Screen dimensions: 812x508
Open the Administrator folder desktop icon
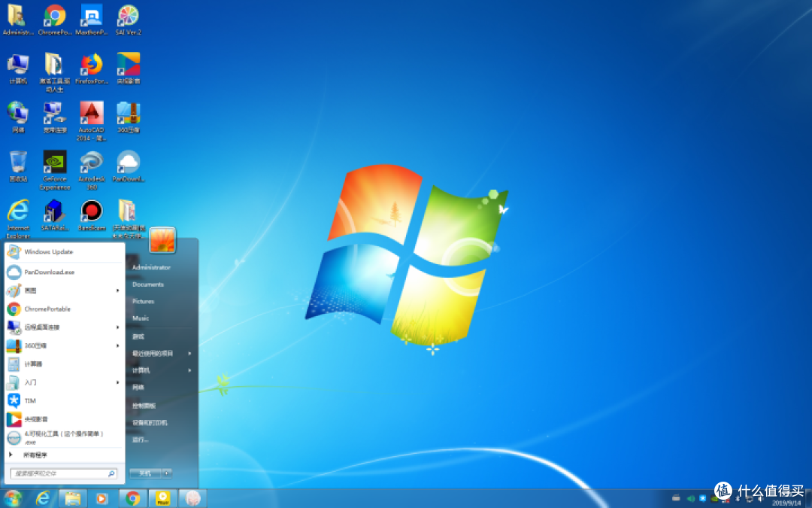17,20
